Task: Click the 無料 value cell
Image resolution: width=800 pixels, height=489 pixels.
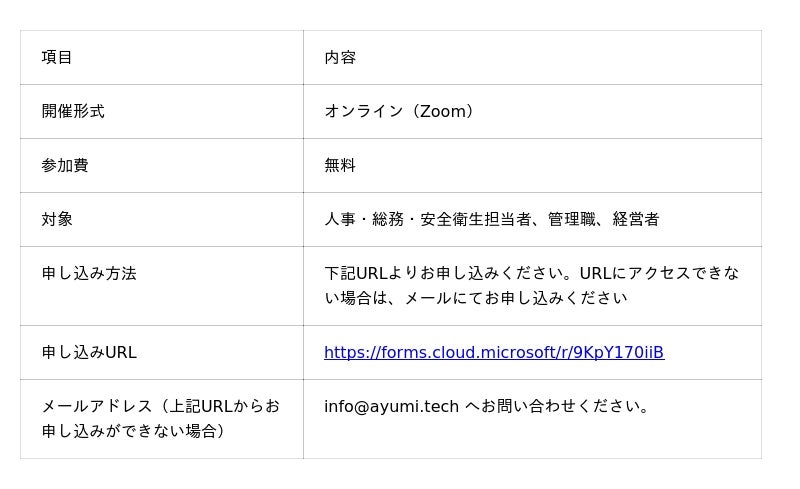Action: pos(340,165)
